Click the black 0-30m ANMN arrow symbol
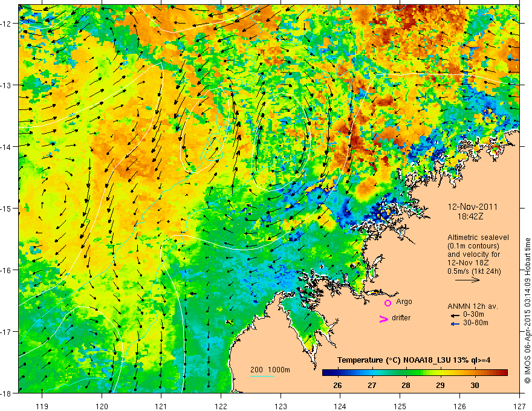This screenshot has height=411, width=532. (x=455, y=316)
